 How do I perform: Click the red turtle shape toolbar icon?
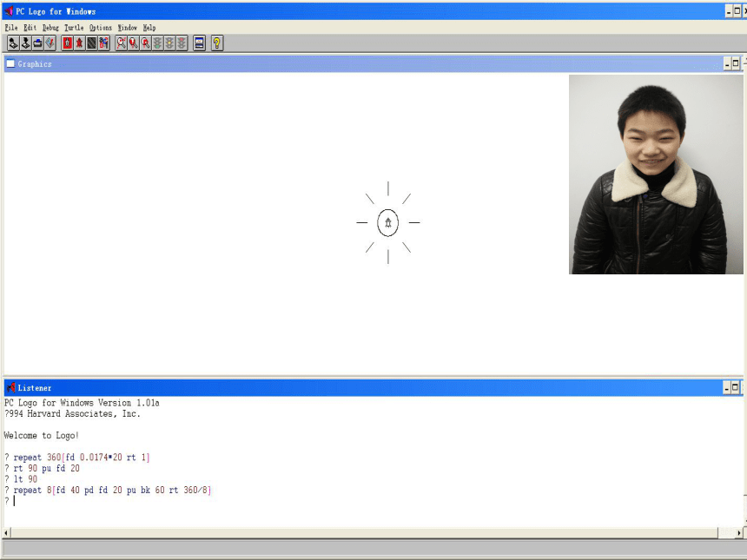pyautogui.click(x=79, y=43)
